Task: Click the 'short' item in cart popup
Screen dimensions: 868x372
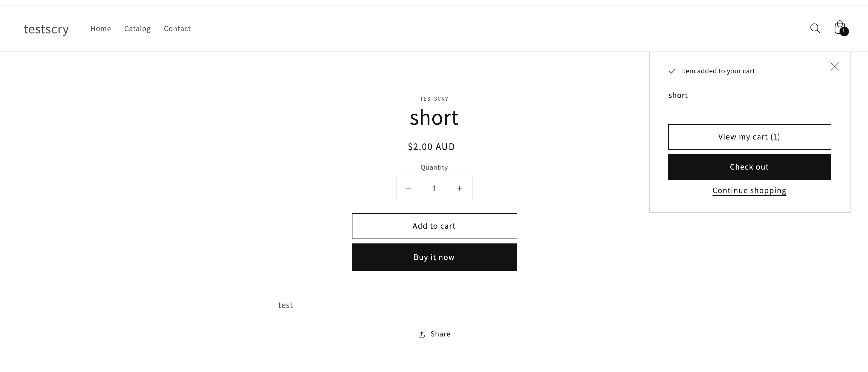Action: click(x=678, y=95)
